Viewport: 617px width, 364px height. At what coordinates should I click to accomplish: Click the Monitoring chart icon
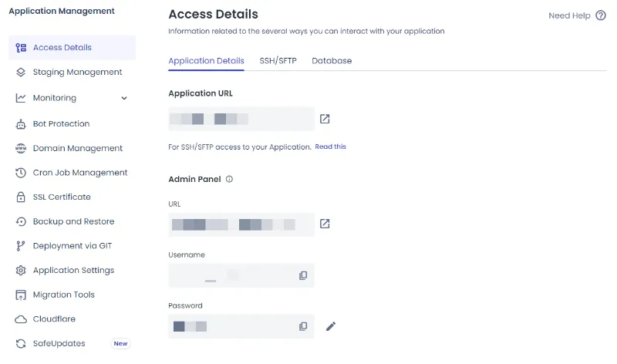pyautogui.click(x=21, y=98)
